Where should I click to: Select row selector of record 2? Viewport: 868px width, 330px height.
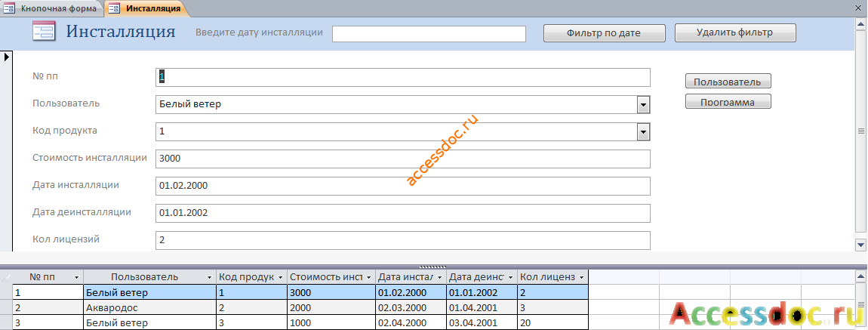click(6, 307)
